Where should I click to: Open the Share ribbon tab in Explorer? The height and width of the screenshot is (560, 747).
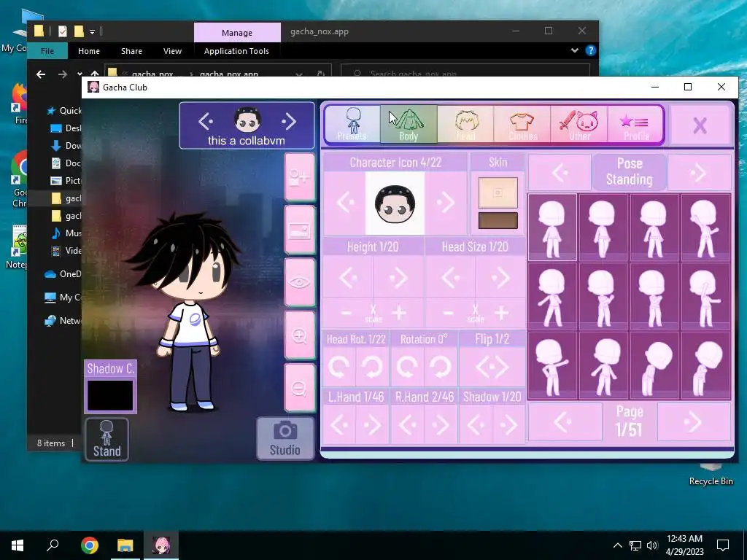(131, 51)
